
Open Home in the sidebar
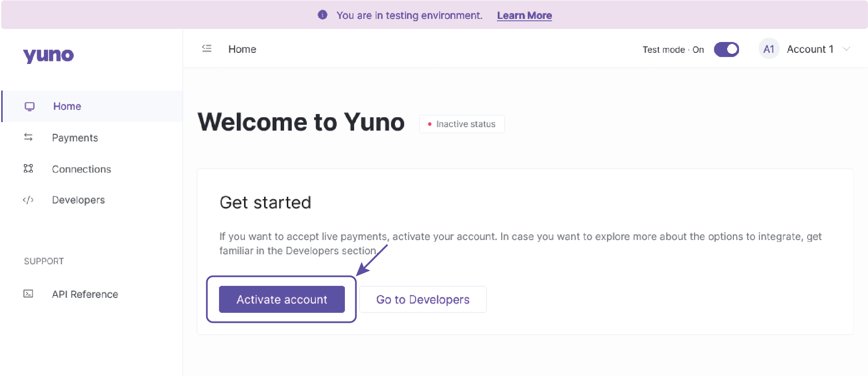92,106
